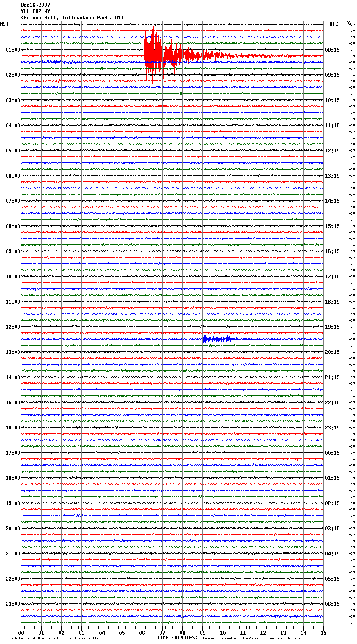Select the 22:00 MST time label
Image resolution: width=357 pixels, height=644 pixels.
point(13,579)
